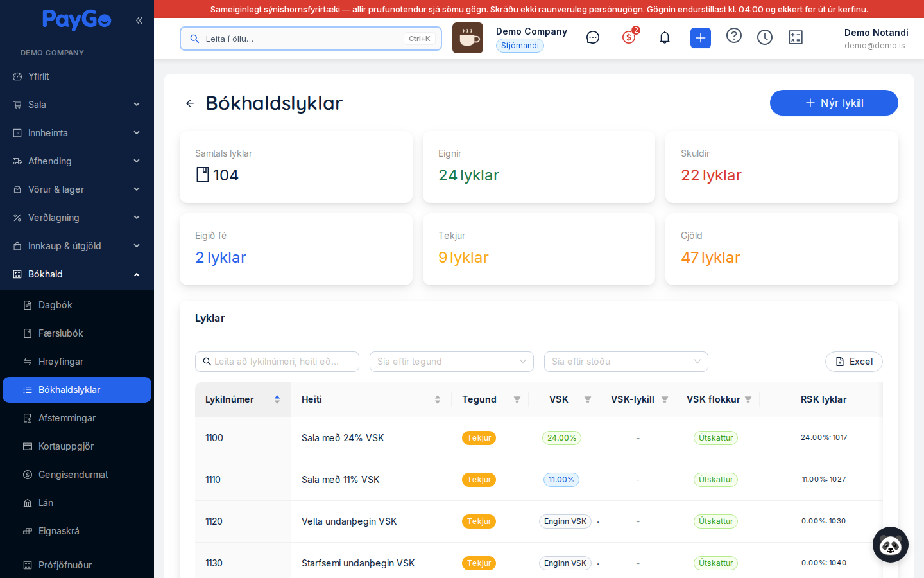Screen dimensions: 924x578
Task: Export the list with the Excel button
Action: tap(854, 362)
